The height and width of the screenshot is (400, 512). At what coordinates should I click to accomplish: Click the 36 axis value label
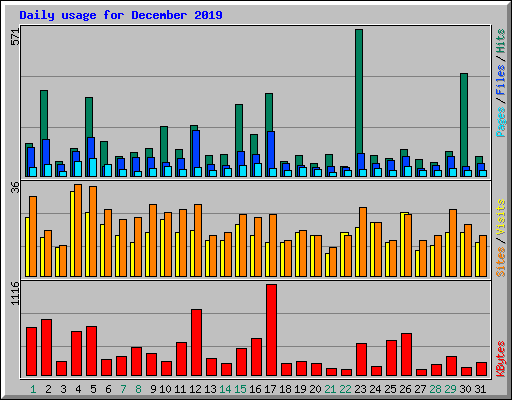(x=15, y=187)
